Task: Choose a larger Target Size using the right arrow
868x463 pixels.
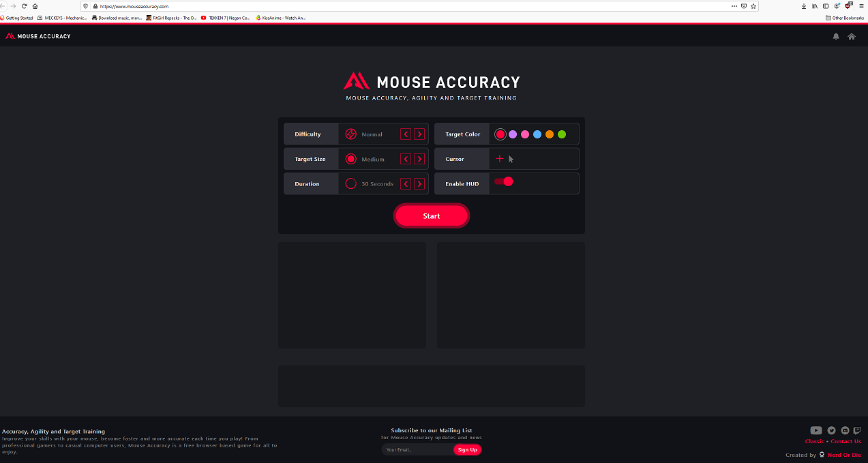Action: (419, 159)
